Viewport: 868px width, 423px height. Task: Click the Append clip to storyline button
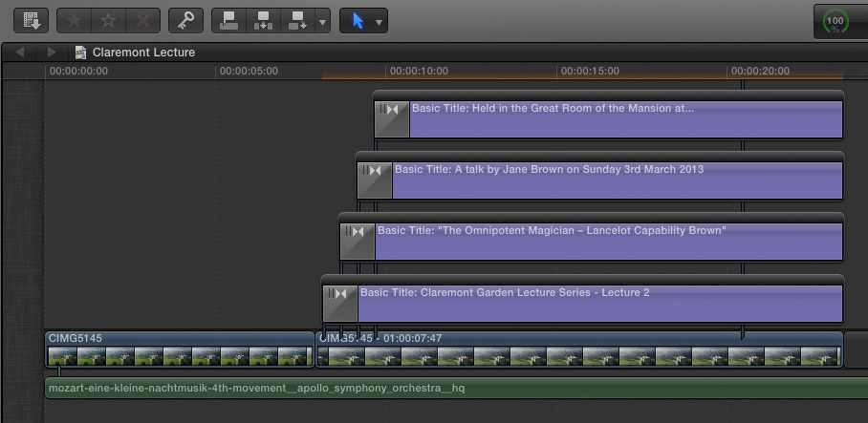tap(297, 20)
